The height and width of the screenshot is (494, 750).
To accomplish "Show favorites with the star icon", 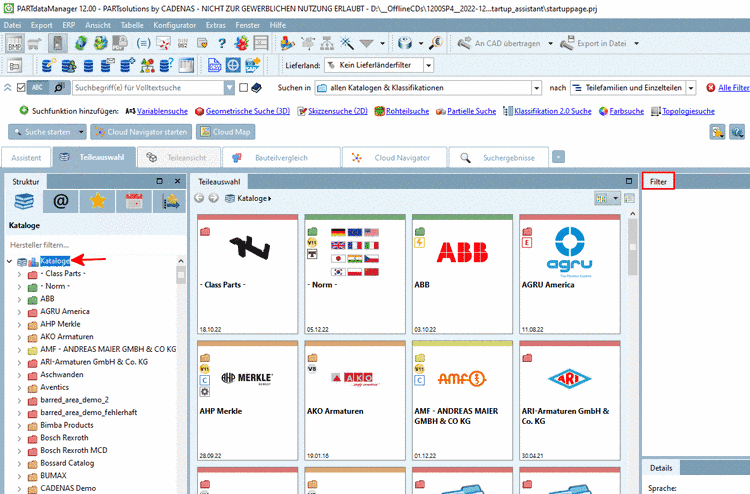I will coord(98,201).
